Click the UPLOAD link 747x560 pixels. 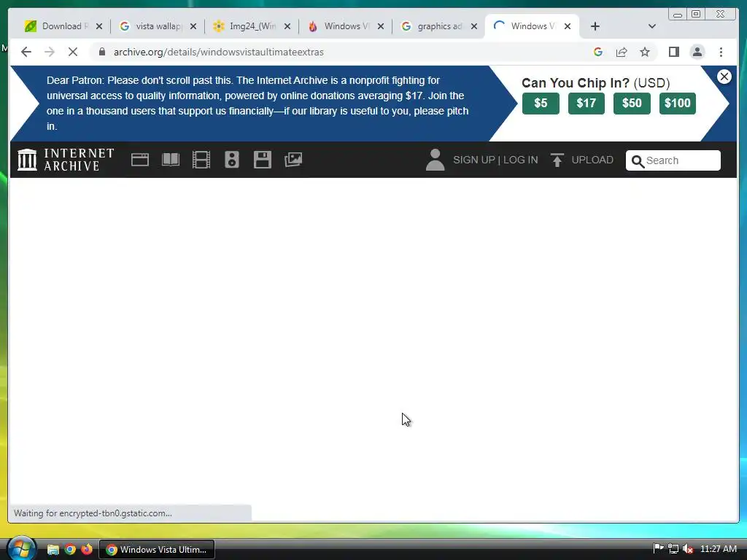pos(592,160)
